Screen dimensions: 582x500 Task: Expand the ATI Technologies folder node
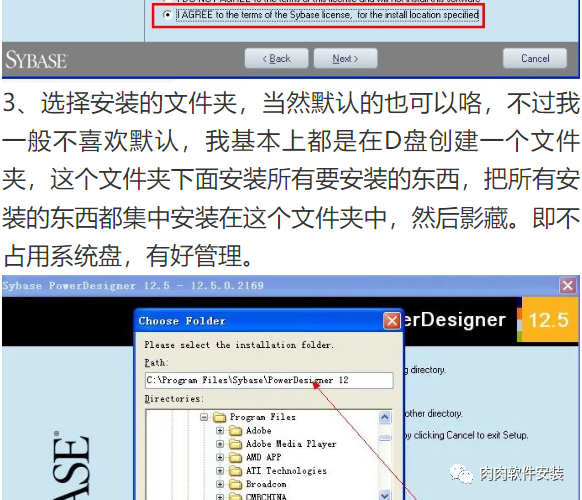pyautogui.click(x=220, y=471)
